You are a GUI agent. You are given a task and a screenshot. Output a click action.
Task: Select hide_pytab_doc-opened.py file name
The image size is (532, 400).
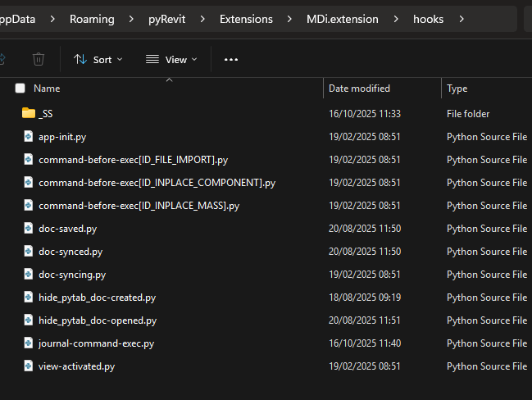click(x=98, y=320)
